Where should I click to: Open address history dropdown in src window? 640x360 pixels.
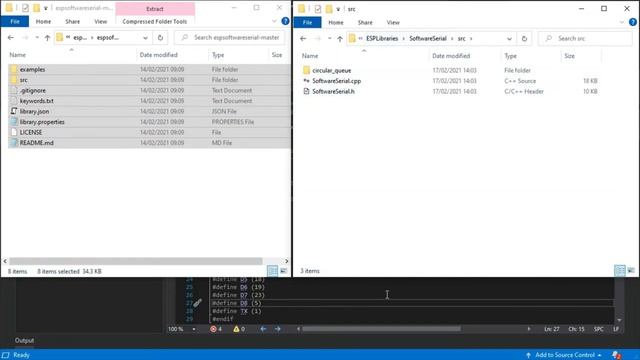click(x=509, y=39)
